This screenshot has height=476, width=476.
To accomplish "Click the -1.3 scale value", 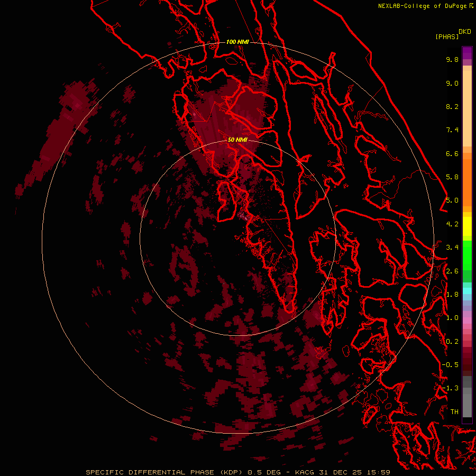I will [x=450, y=388].
